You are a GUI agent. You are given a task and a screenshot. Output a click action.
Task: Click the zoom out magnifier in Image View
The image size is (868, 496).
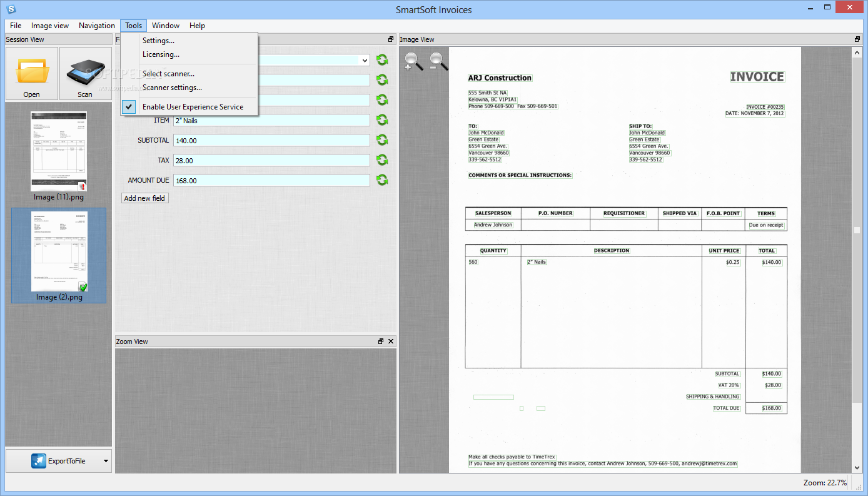pos(438,61)
